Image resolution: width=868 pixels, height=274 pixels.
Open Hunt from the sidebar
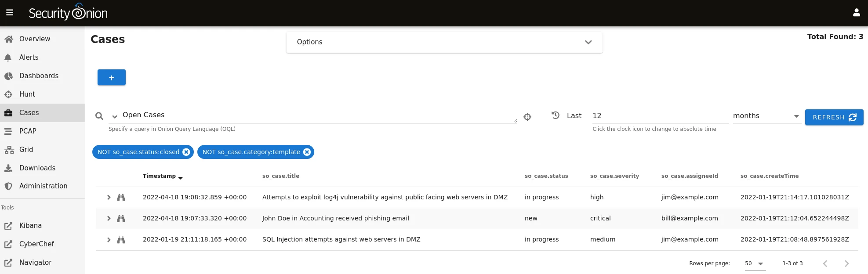27,94
